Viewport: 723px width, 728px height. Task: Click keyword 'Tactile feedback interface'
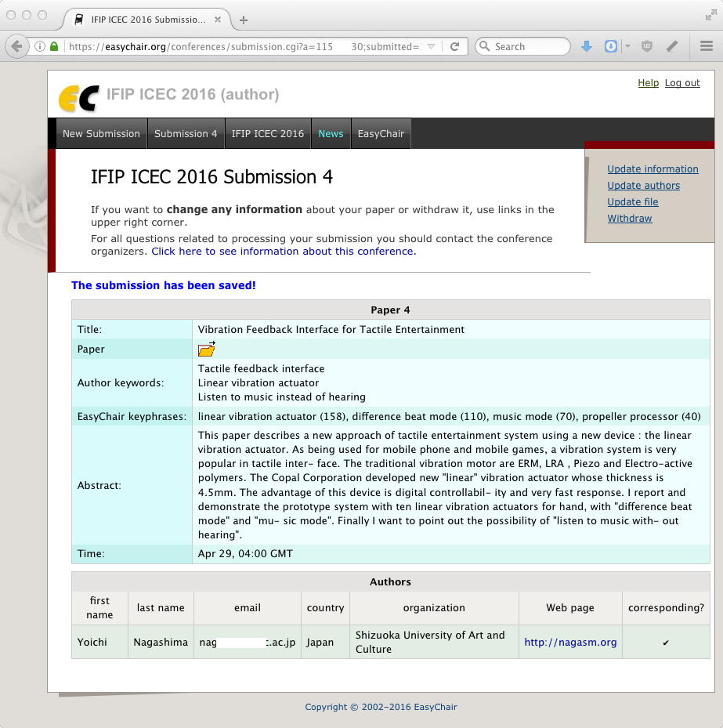pos(262,368)
